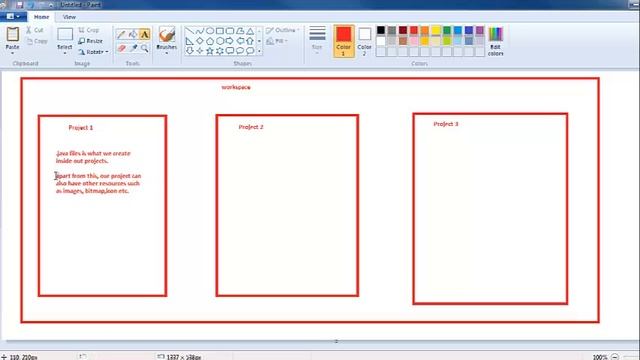Pick the yellow color swatch
Image resolution: width=640 pixels, height=360 pixels.
[x=436, y=30]
